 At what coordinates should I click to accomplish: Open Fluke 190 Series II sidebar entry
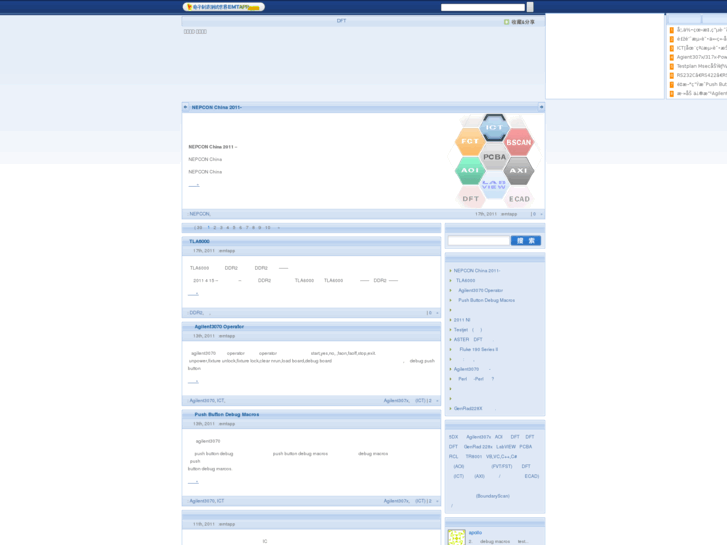478,349
